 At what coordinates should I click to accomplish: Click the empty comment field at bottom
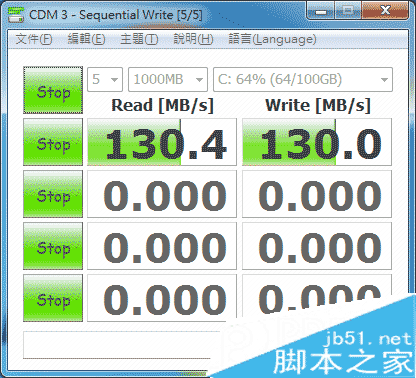pos(122,345)
